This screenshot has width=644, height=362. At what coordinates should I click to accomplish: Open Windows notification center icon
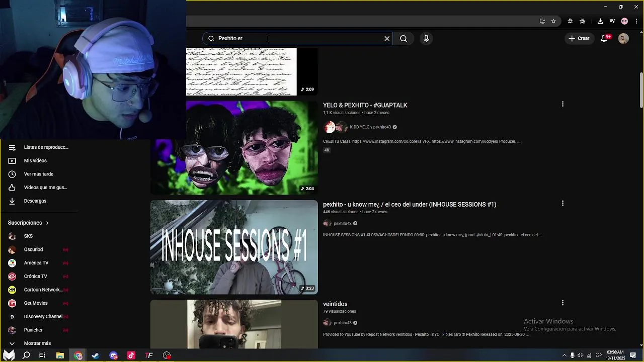(633, 355)
